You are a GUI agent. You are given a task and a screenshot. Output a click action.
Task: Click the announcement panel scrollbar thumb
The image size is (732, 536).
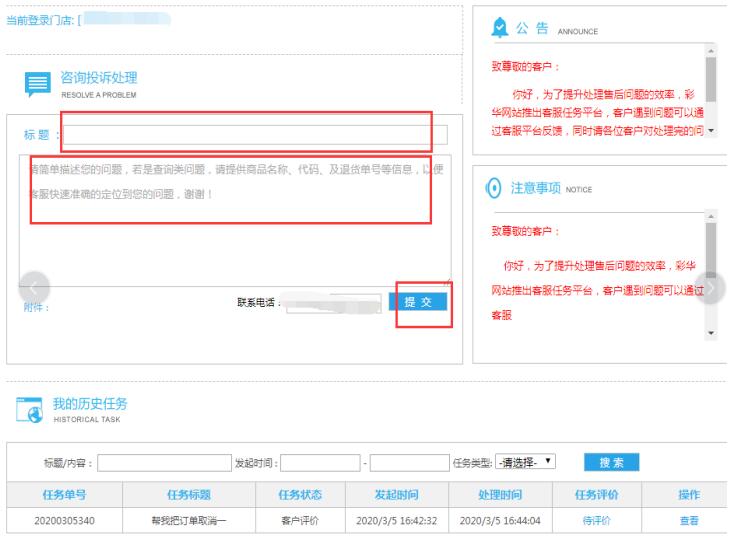click(x=711, y=79)
